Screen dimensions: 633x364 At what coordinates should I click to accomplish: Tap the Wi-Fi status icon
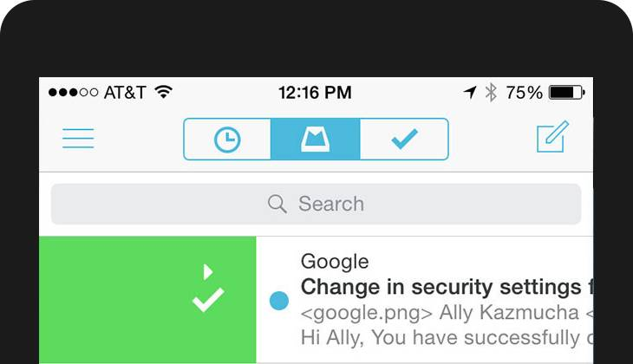[x=164, y=92]
